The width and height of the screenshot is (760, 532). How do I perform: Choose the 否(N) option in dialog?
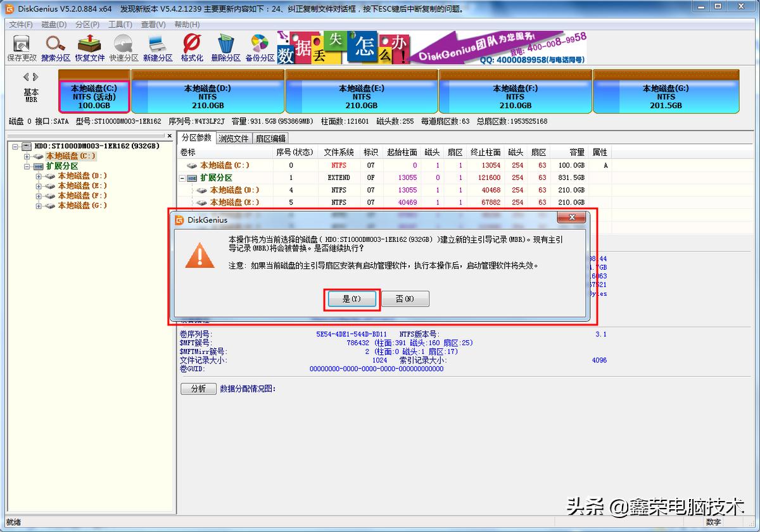click(405, 298)
